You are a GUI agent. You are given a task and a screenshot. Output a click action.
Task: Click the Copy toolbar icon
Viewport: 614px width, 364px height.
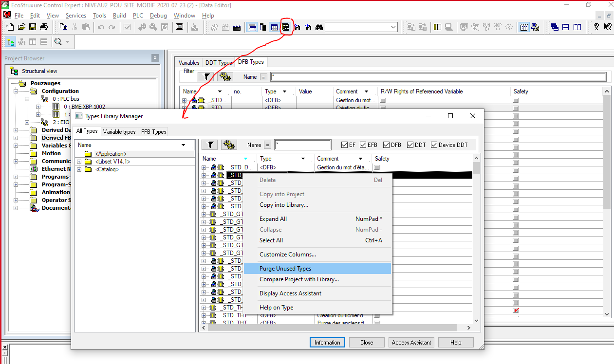63,27
